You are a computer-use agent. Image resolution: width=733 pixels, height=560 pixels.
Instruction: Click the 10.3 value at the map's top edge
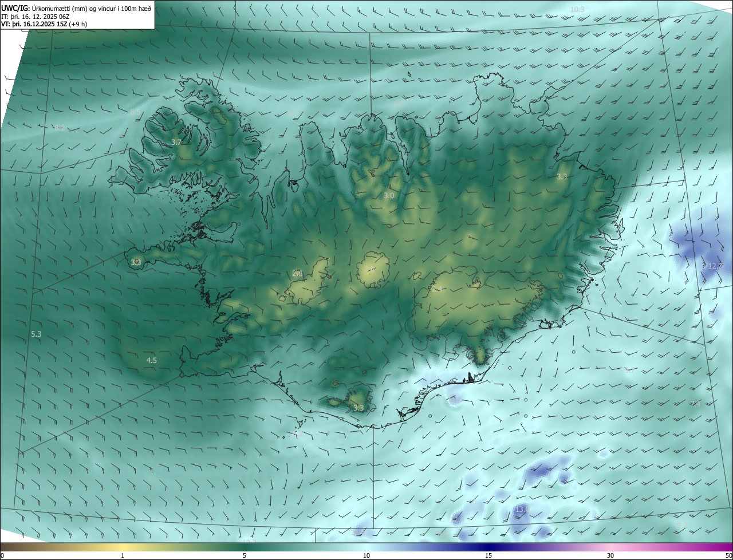(x=578, y=10)
